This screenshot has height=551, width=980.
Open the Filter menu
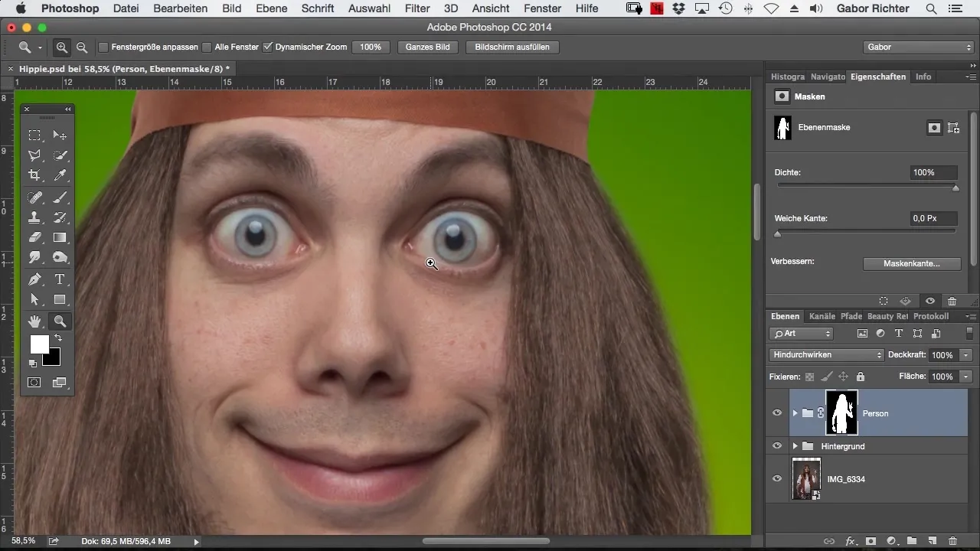[417, 8]
